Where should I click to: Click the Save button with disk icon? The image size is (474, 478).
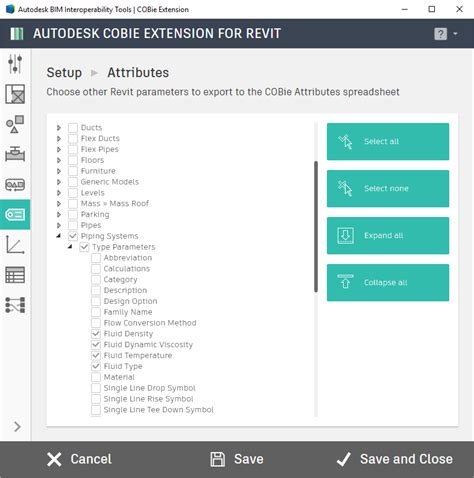tap(237, 459)
